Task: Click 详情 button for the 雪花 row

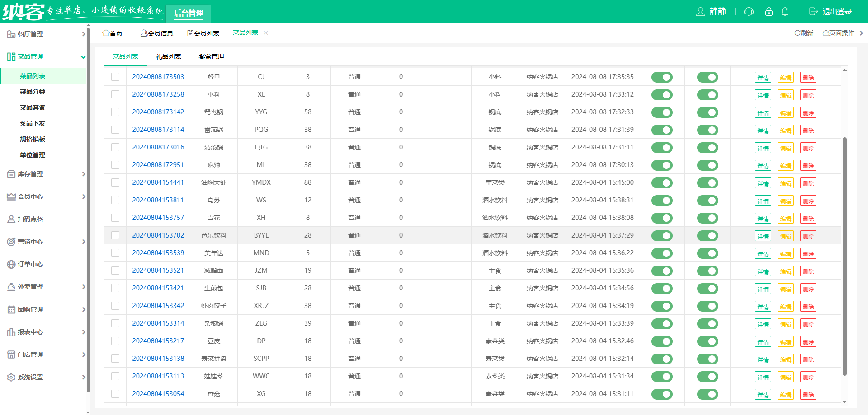Action: click(763, 219)
